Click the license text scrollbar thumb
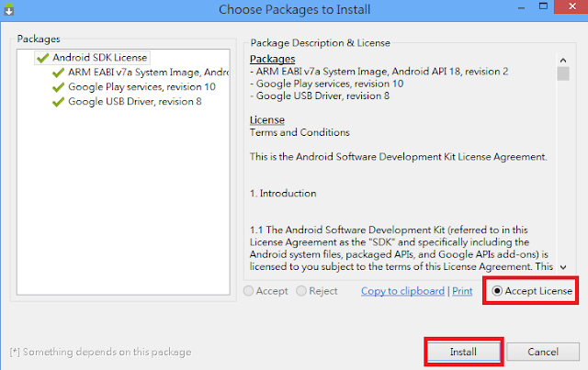588x370 pixels. 563,73
